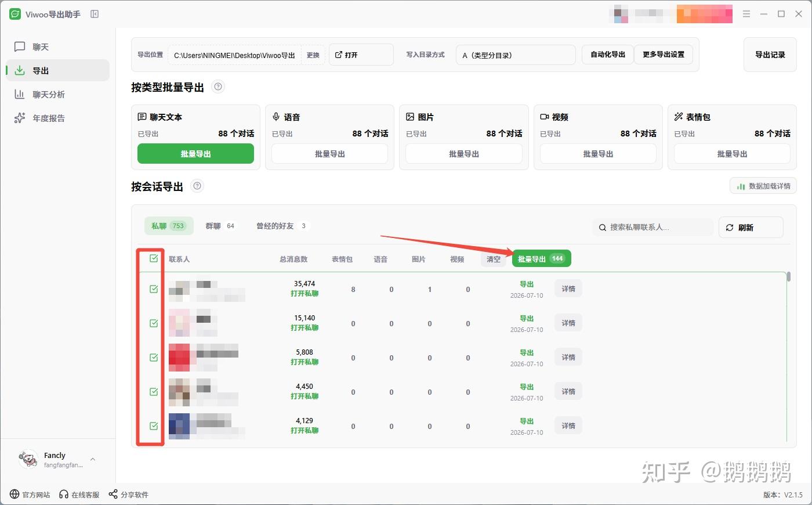
Task: Click the help icon beside 按类型批量导出
Action: 218,87
